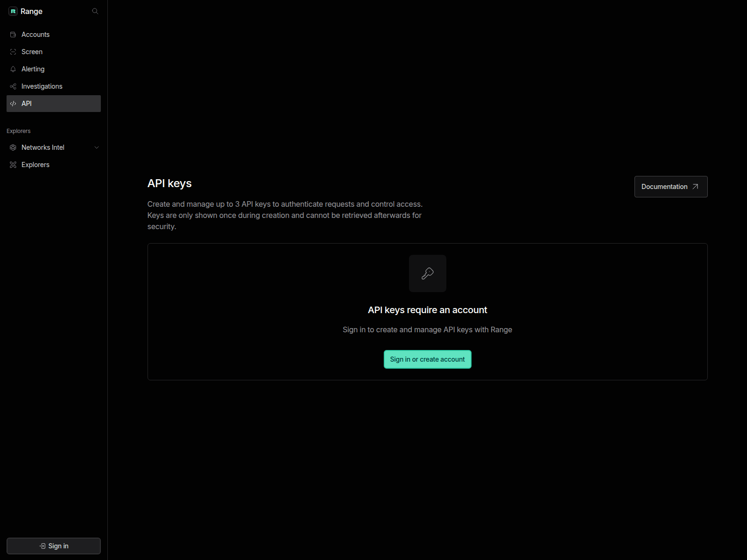
Task: Open the Explorers menu item
Action: (x=54, y=165)
